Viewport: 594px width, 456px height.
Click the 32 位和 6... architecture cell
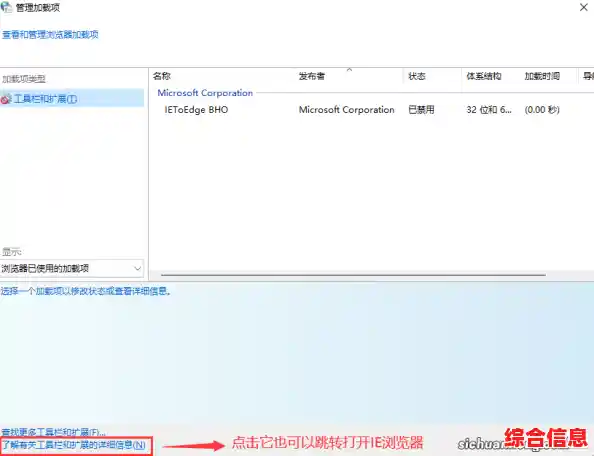pyautogui.click(x=489, y=110)
